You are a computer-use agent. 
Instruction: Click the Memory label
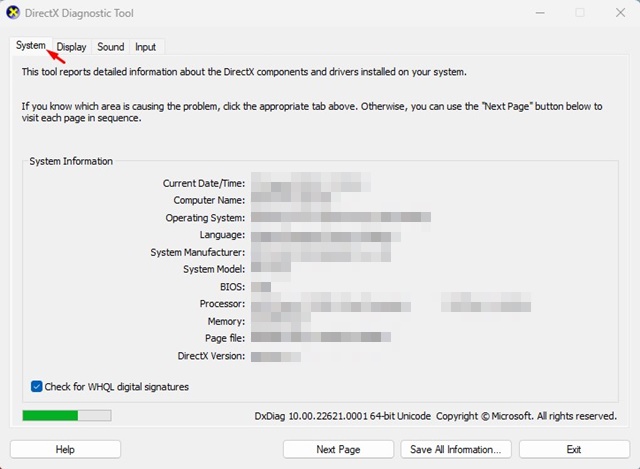click(227, 321)
